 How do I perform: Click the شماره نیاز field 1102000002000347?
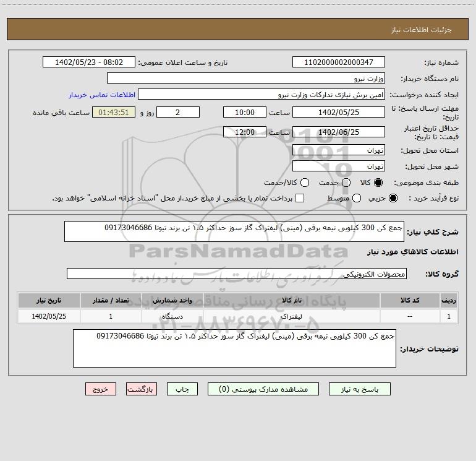point(339,62)
